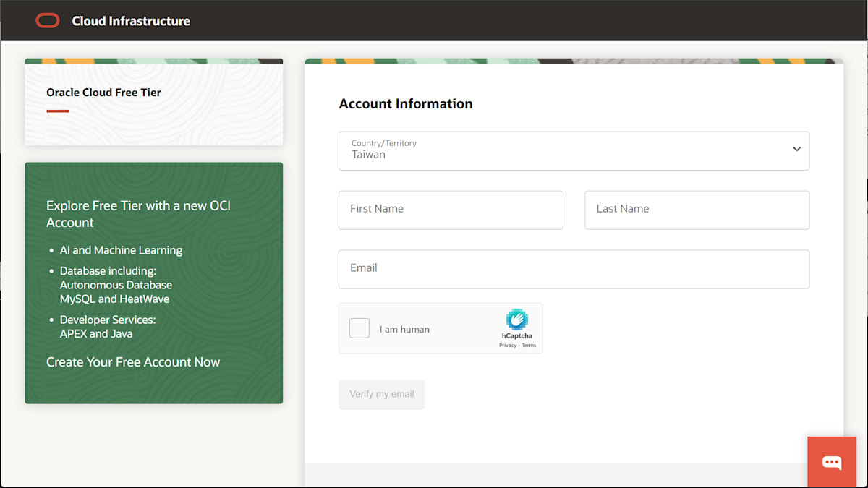Image resolution: width=868 pixels, height=488 pixels.
Task: Click 'AI and Machine Learning' bullet
Action: [x=121, y=250]
